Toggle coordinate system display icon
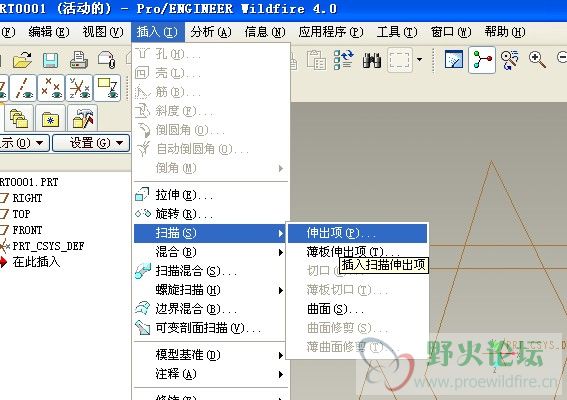The width and height of the screenshot is (567, 400). [79, 88]
